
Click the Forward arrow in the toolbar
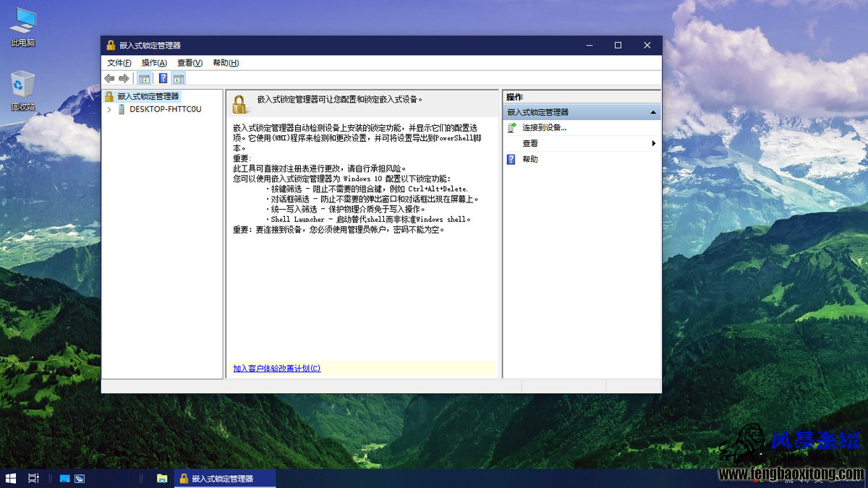pos(124,78)
